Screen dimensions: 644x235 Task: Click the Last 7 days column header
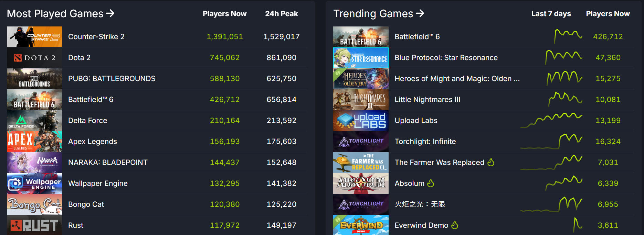(551, 14)
